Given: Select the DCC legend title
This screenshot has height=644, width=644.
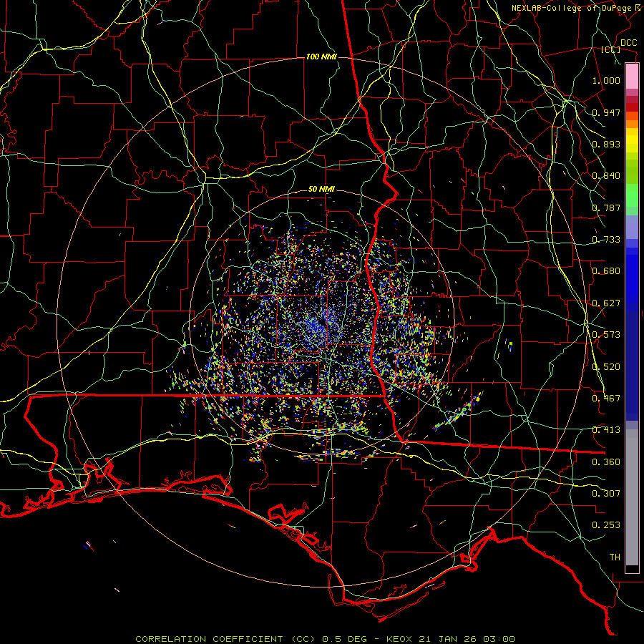Looking at the screenshot, I should pyautogui.click(x=628, y=43).
